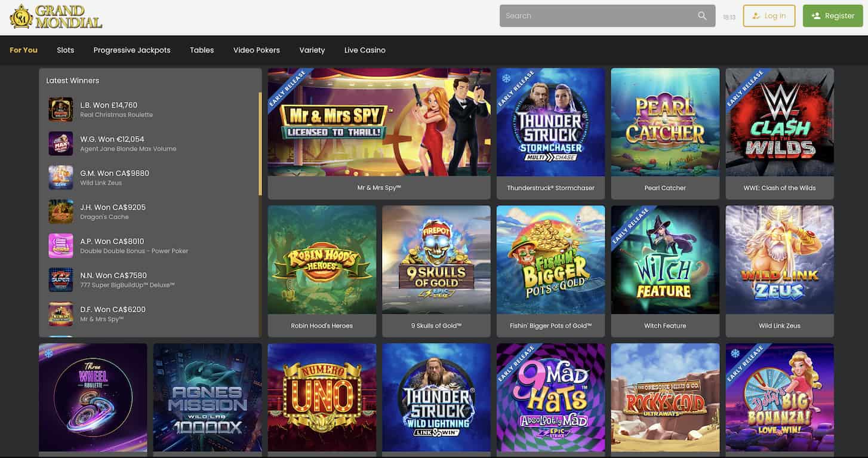Open Thunderstruck Wild Lightning game
Screen dimensions: 868x458
436,397
